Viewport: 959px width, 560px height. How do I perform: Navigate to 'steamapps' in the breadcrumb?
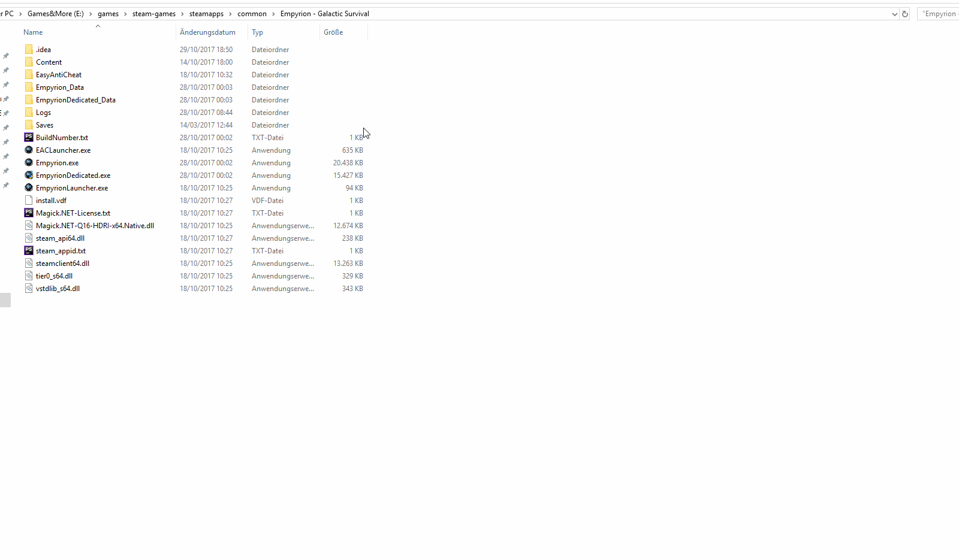(x=206, y=14)
